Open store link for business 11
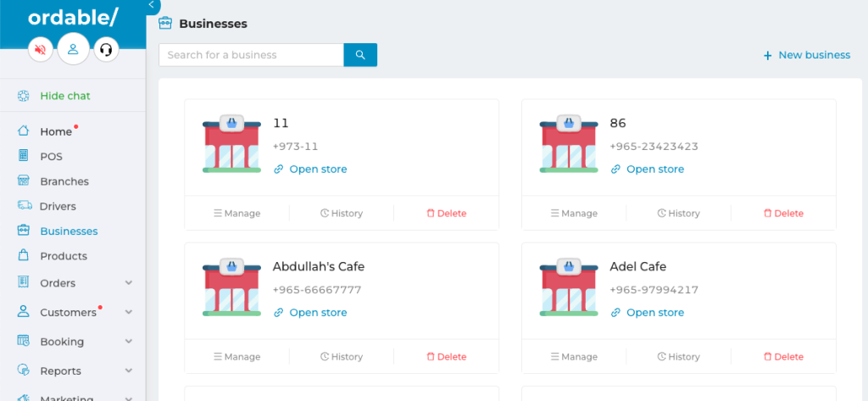868x401 pixels. (310, 170)
